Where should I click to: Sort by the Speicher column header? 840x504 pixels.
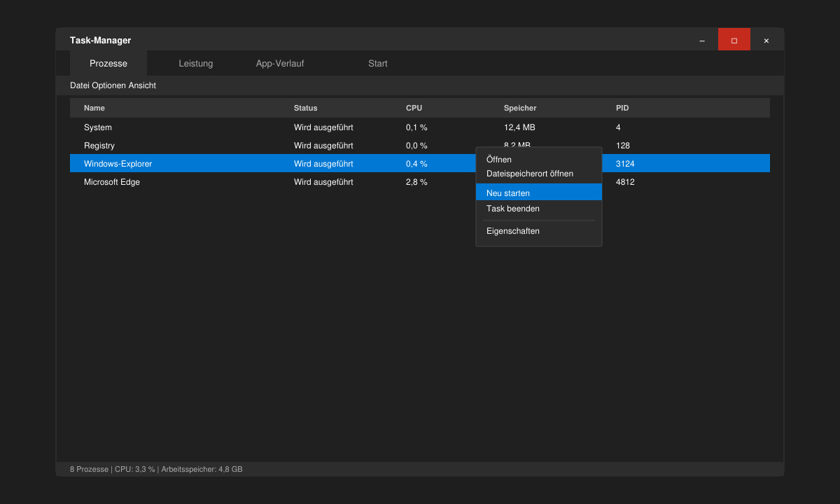tap(520, 108)
